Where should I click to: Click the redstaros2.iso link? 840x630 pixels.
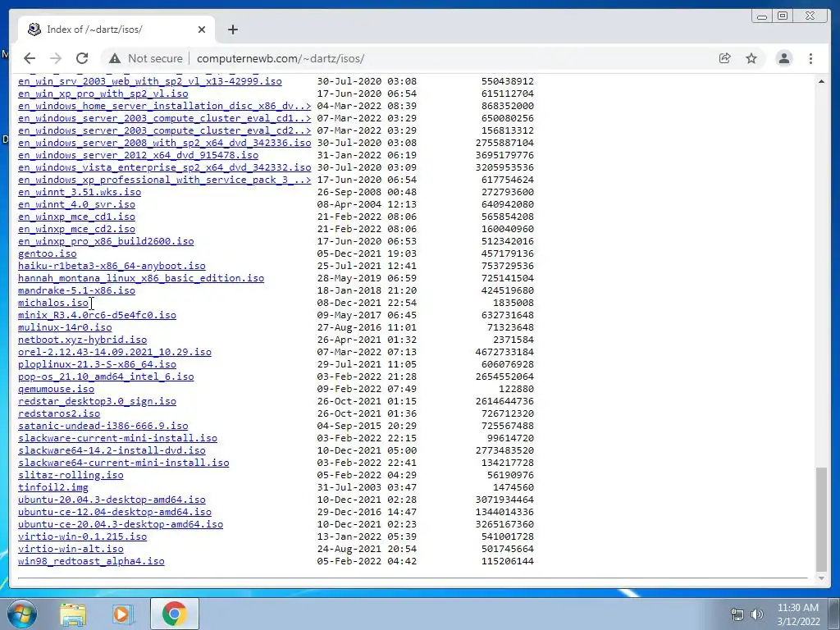pos(59,413)
